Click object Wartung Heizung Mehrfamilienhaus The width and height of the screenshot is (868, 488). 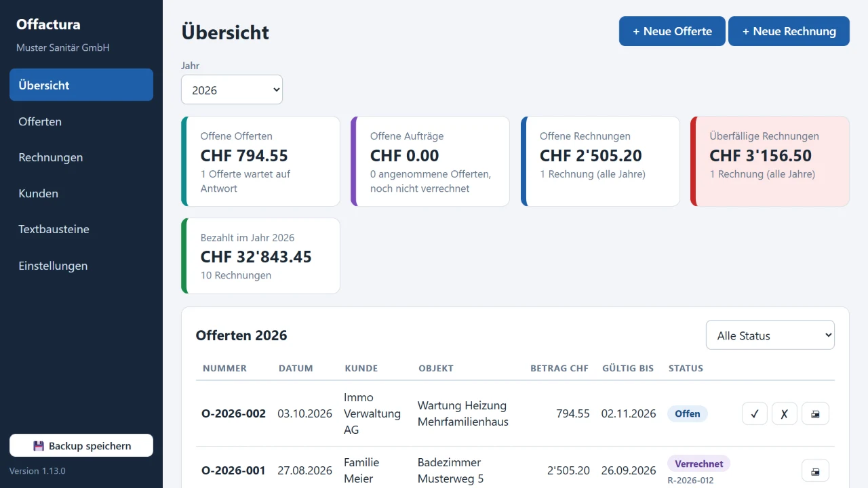[x=463, y=413]
